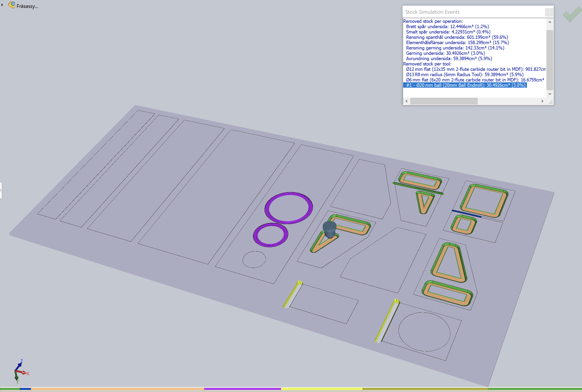
Task: Select the Avrundning undersida entry
Action: (449, 58)
